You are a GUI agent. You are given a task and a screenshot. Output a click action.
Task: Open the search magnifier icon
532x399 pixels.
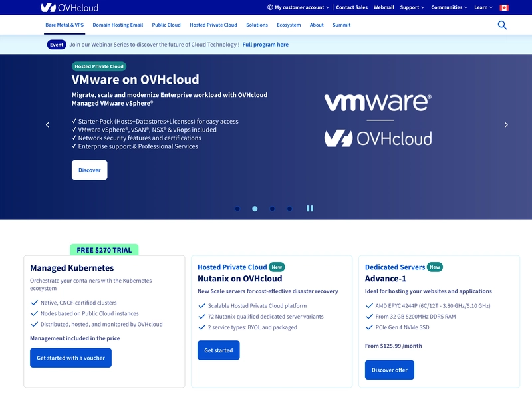(502, 25)
